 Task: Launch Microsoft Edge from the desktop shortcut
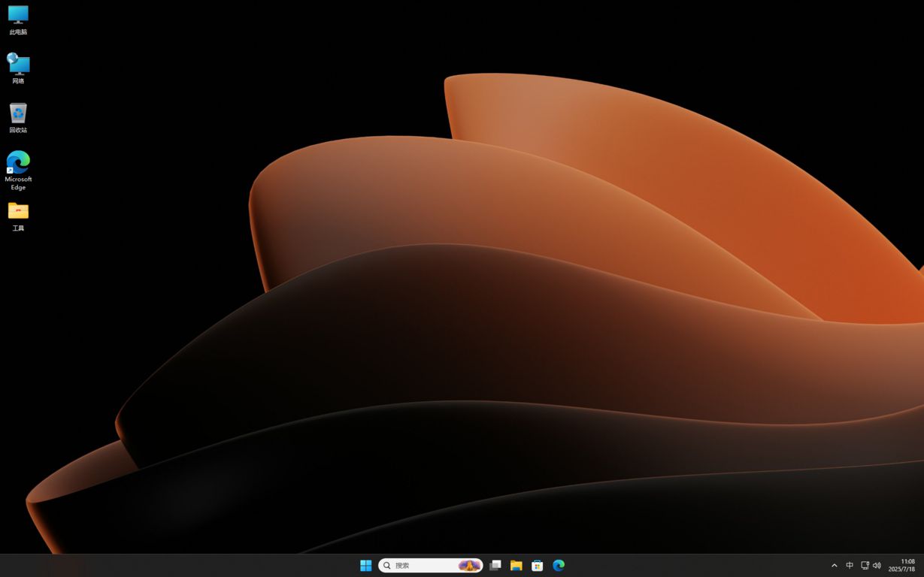click(17, 164)
